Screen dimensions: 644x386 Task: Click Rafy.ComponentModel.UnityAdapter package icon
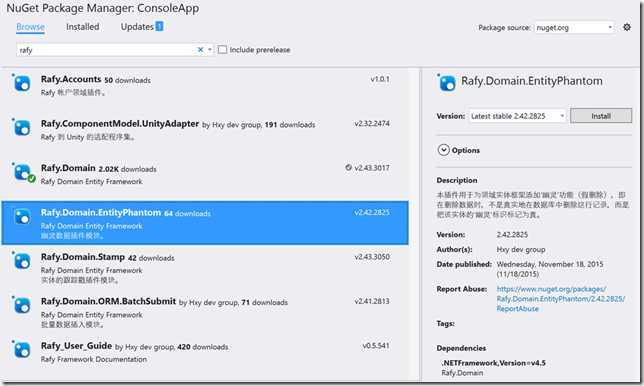point(21,128)
